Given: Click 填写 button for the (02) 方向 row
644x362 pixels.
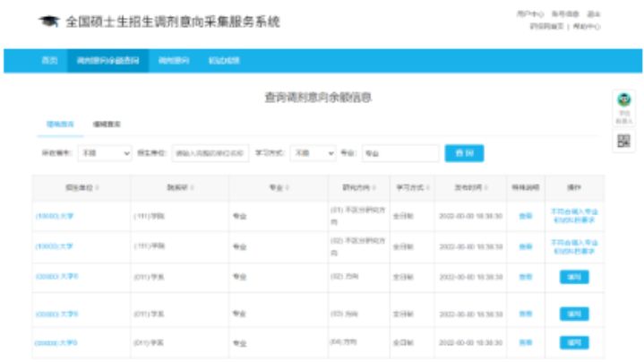Looking at the screenshot, I should pyautogui.click(x=574, y=277).
